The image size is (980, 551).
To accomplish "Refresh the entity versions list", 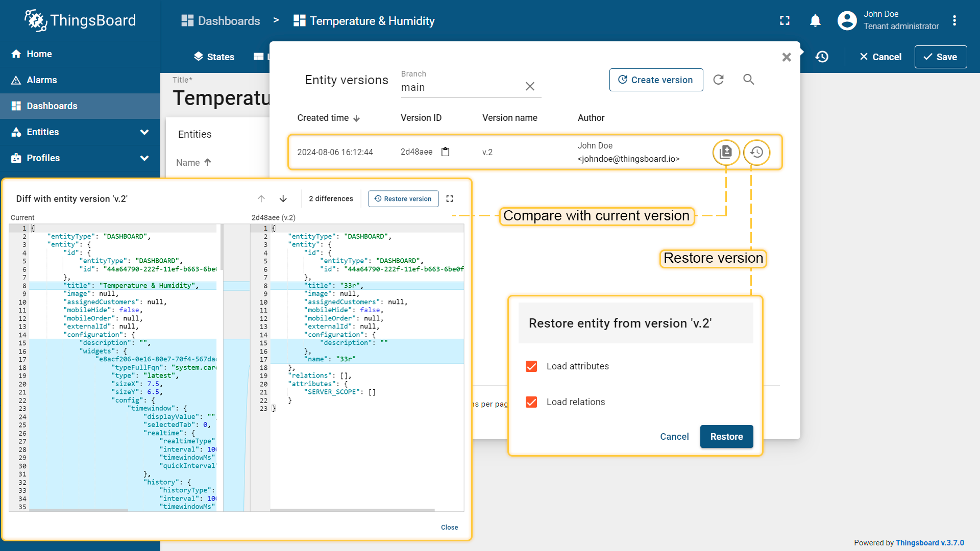I will (x=718, y=80).
